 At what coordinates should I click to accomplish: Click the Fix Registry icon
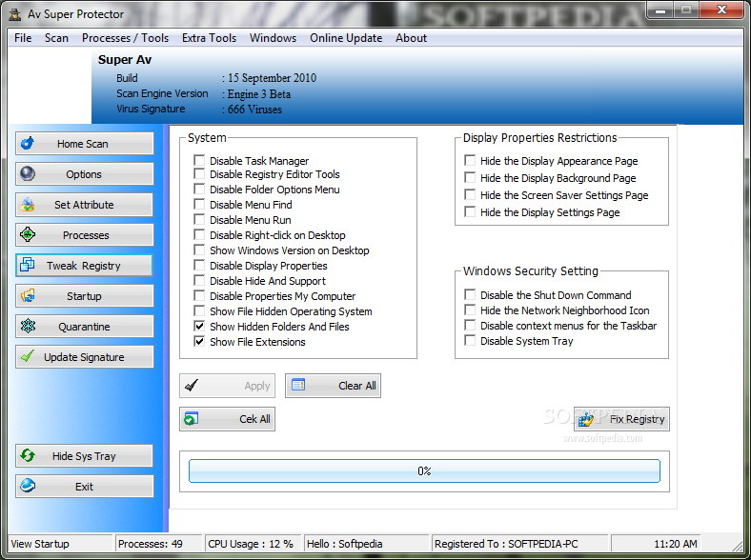tap(586, 419)
